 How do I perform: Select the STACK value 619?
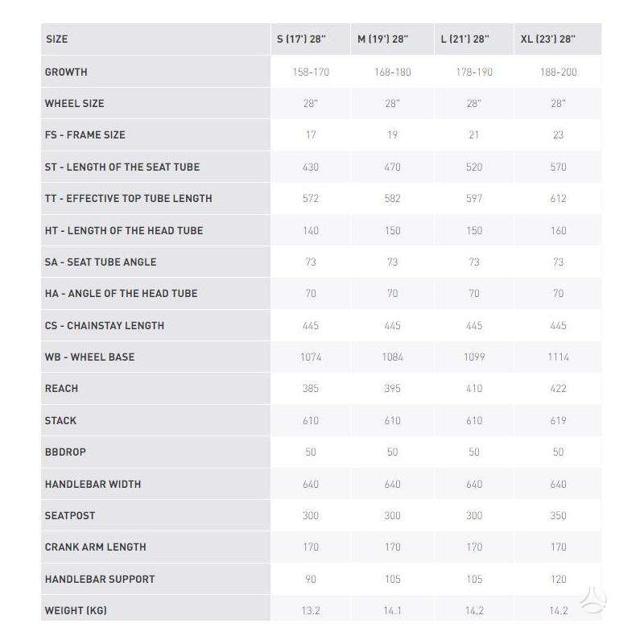(x=558, y=420)
